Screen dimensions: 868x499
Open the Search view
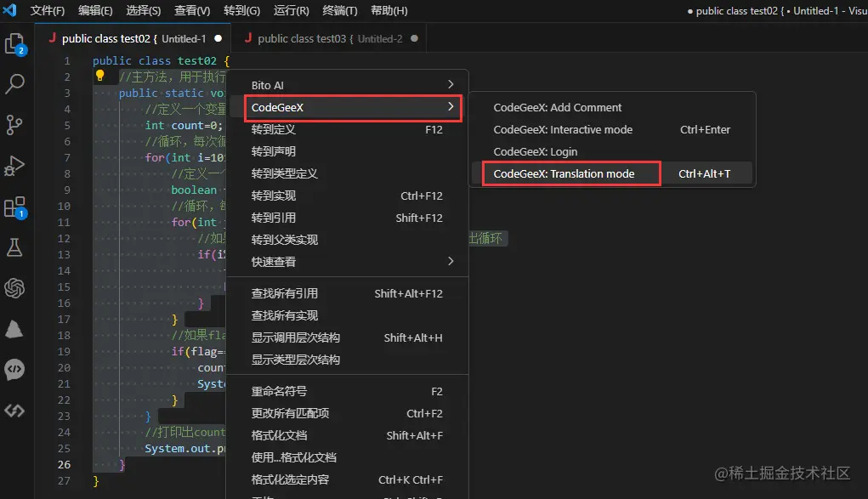(x=17, y=83)
